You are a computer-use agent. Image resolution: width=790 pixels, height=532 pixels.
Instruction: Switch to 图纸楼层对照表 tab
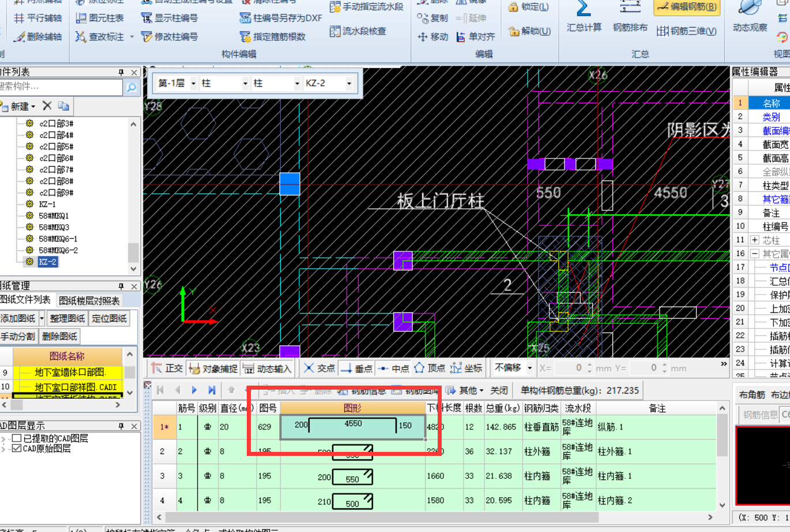point(89,301)
